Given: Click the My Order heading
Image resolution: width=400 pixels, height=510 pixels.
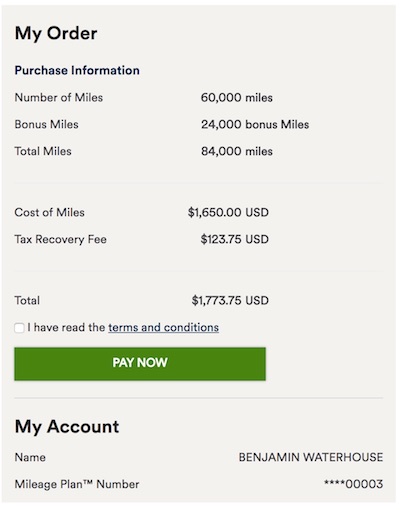Looking at the screenshot, I should (x=56, y=33).
